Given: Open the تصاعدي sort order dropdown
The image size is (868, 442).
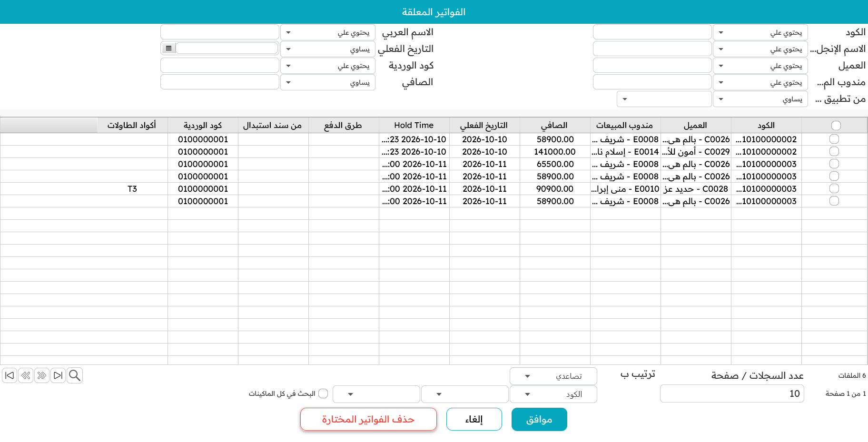Looking at the screenshot, I should (x=553, y=376).
